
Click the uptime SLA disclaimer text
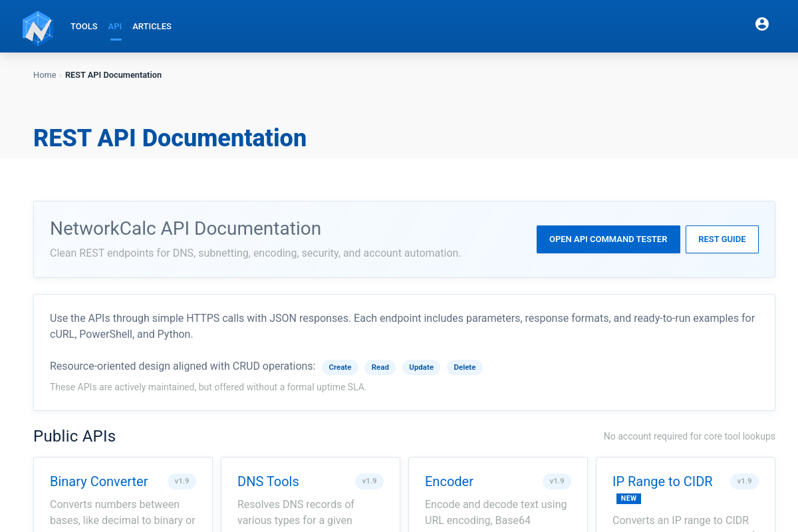coord(208,387)
